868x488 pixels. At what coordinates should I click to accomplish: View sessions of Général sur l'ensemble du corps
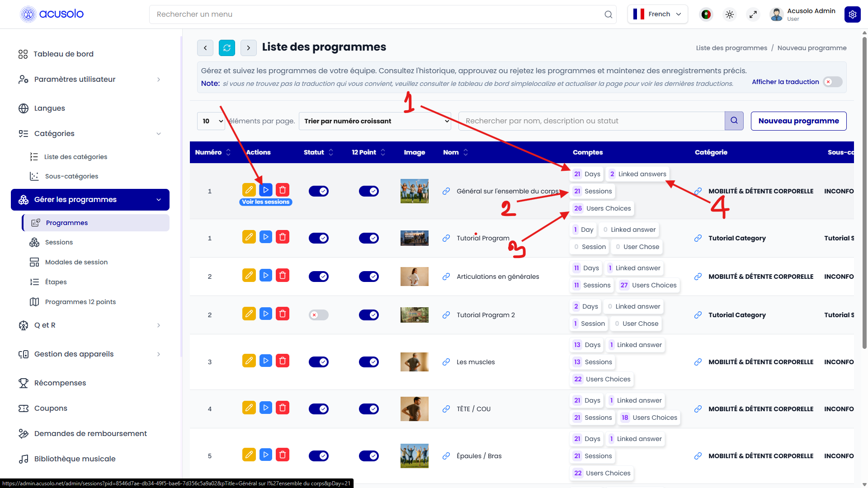tap(266, 190)
